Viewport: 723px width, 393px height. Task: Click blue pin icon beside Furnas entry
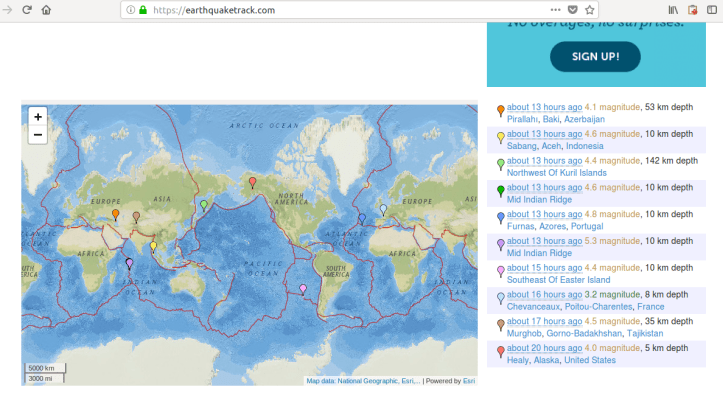click(501, 218)
